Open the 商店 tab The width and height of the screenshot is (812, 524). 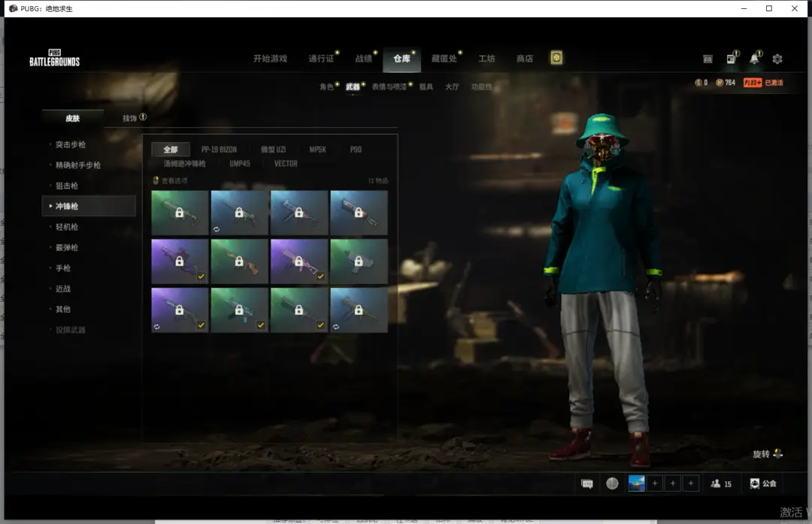pos(525,59)
